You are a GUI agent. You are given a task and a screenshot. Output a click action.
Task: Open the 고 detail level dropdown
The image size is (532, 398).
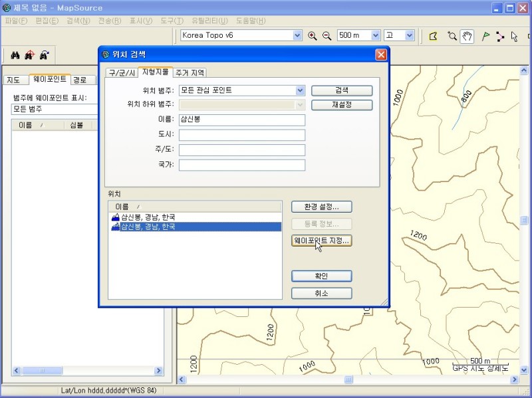point(410,35)
